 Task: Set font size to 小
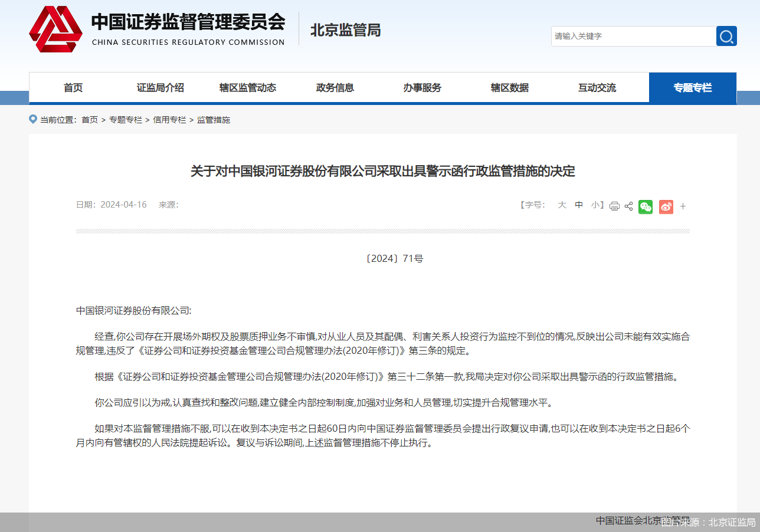tap(594, 205)
